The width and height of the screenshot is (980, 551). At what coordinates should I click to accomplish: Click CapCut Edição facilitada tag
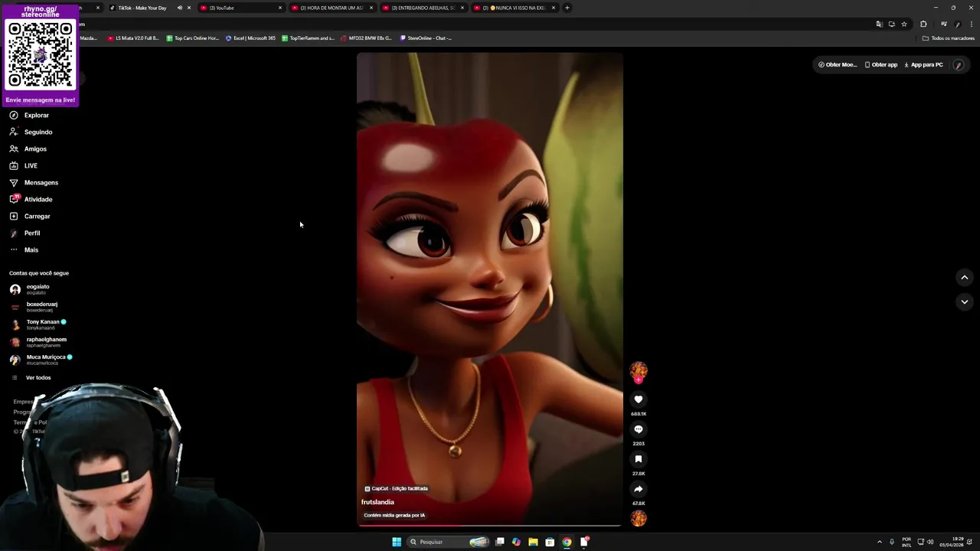(396, 488)
